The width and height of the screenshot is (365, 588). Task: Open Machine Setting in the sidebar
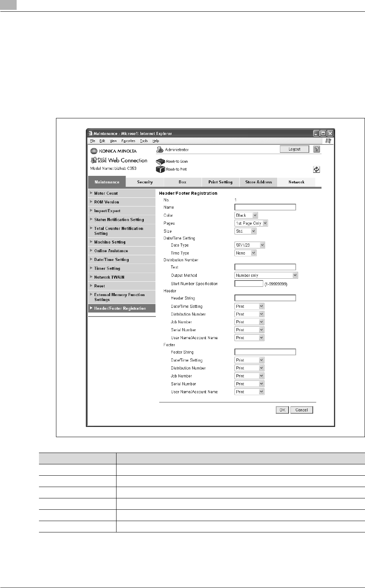(122, 242)
